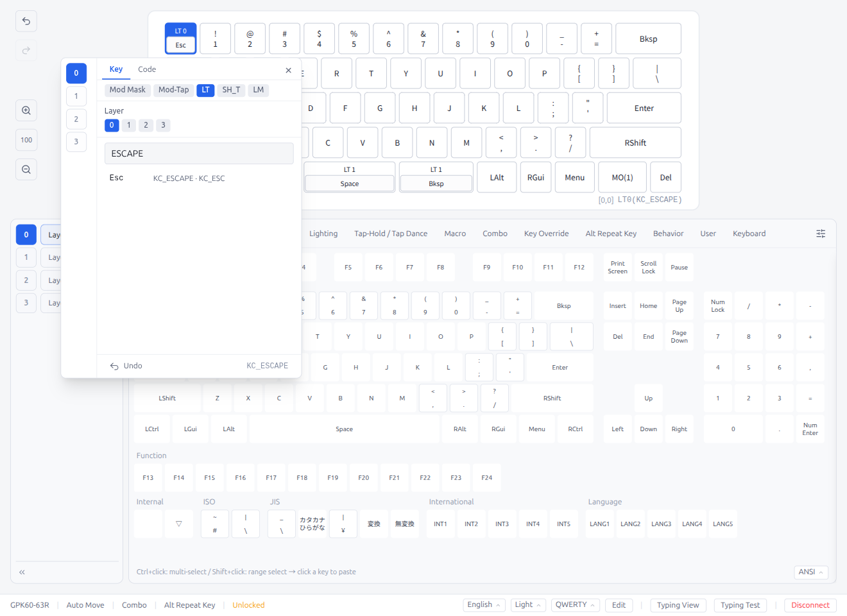Start the Typing Test
Viewport: 847px width, 616px height.
740,605
